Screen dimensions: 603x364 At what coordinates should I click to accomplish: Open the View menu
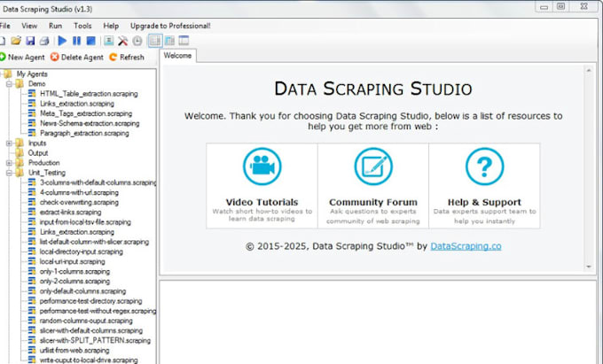(x=29, y=26)
